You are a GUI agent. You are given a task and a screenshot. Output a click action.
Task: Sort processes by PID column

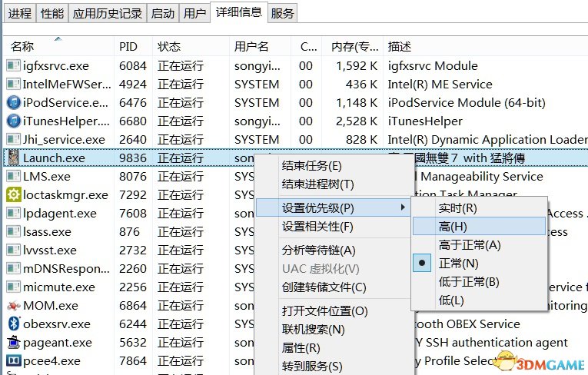(128, 47)
